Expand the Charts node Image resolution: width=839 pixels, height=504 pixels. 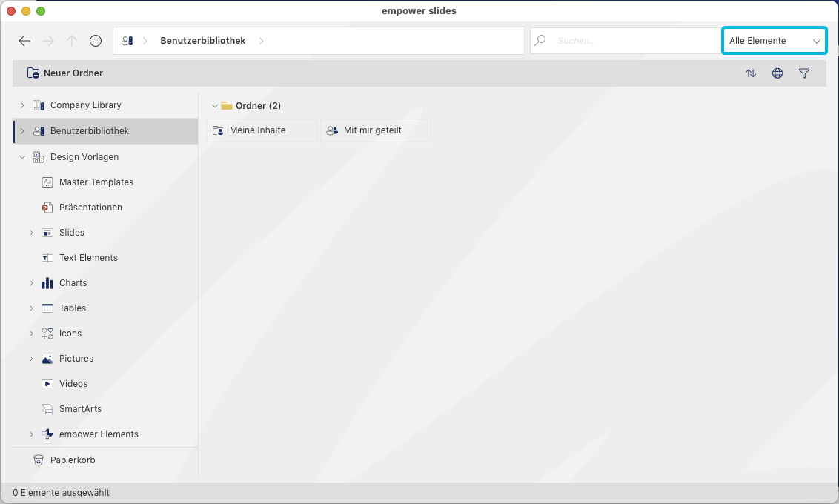pyautogui.click(x=31, y=283)
